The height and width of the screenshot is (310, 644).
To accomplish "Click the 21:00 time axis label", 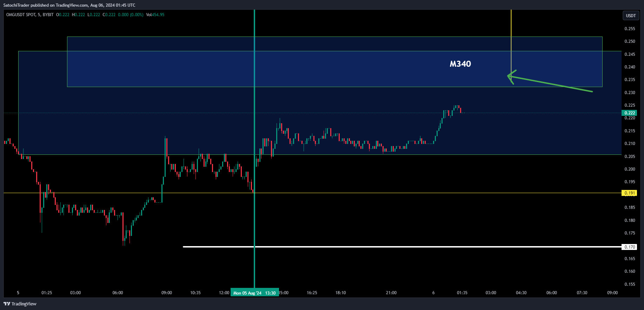I will tap(391, 293).
